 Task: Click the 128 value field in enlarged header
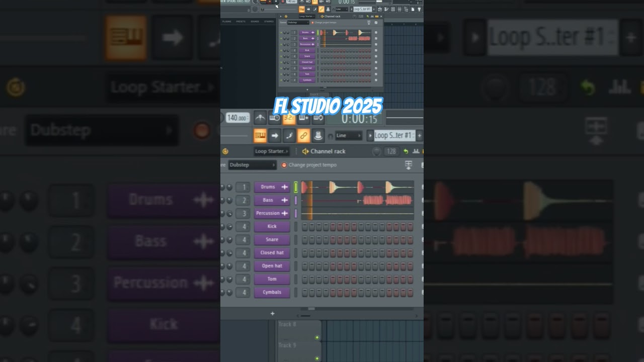click(391, 151)
